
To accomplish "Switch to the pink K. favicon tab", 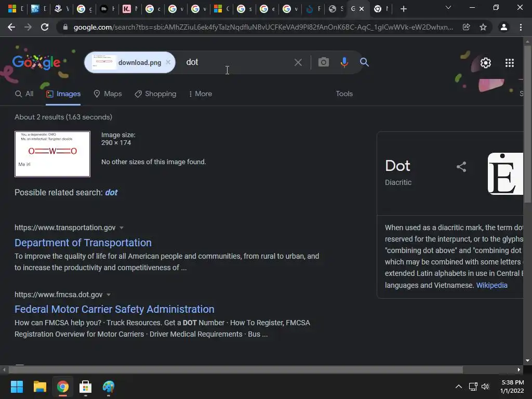I will click(x=130, y=9).
